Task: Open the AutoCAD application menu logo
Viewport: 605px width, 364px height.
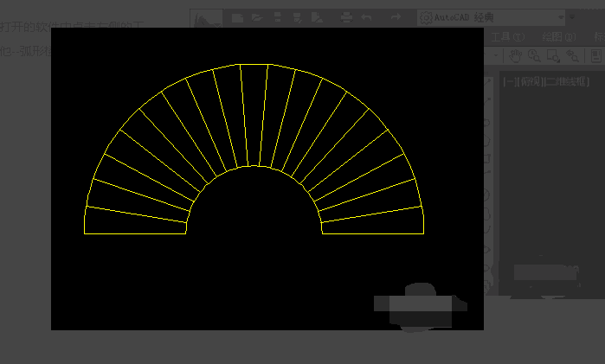Action: pos(205,17)
